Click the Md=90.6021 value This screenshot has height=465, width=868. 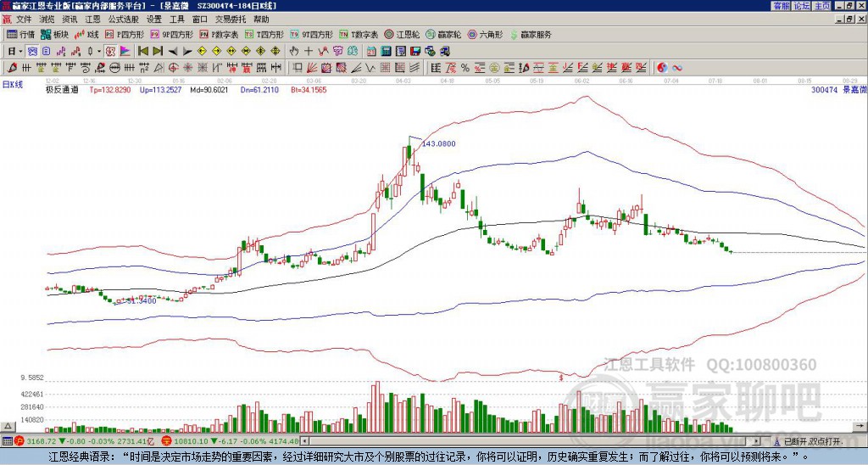209,89
